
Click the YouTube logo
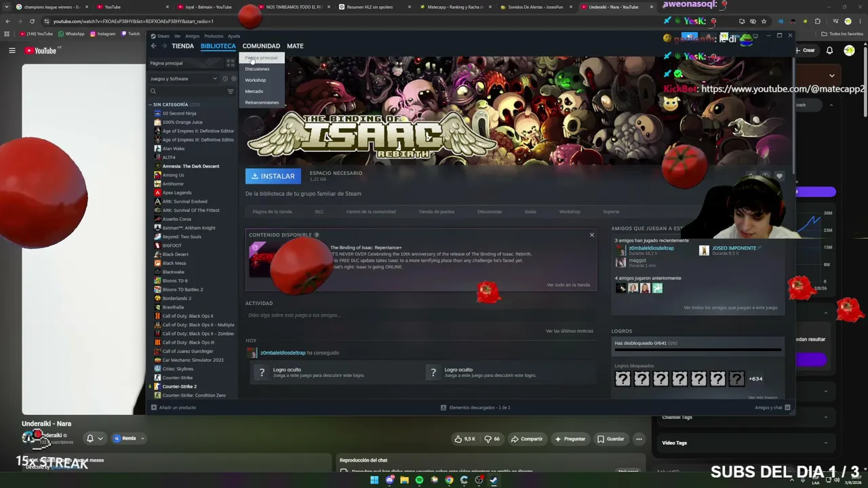click(41, 50)
